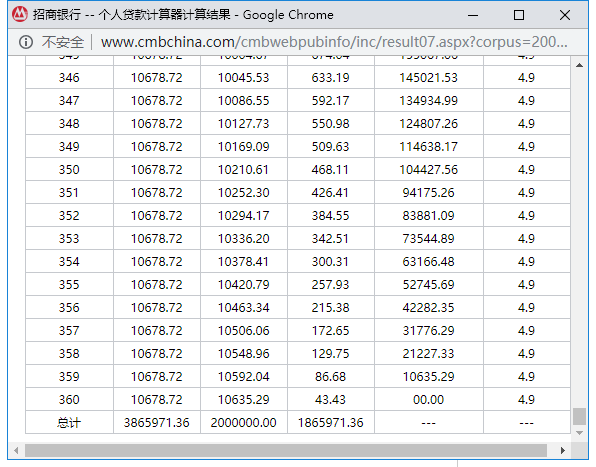The image size is (596, 467).
Task: Select principal 10086.55 cell
Action: pos(244,101)
